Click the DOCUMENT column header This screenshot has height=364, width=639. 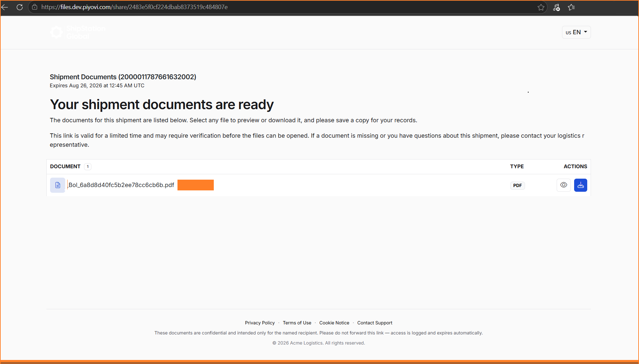click(x=65, y=167)
